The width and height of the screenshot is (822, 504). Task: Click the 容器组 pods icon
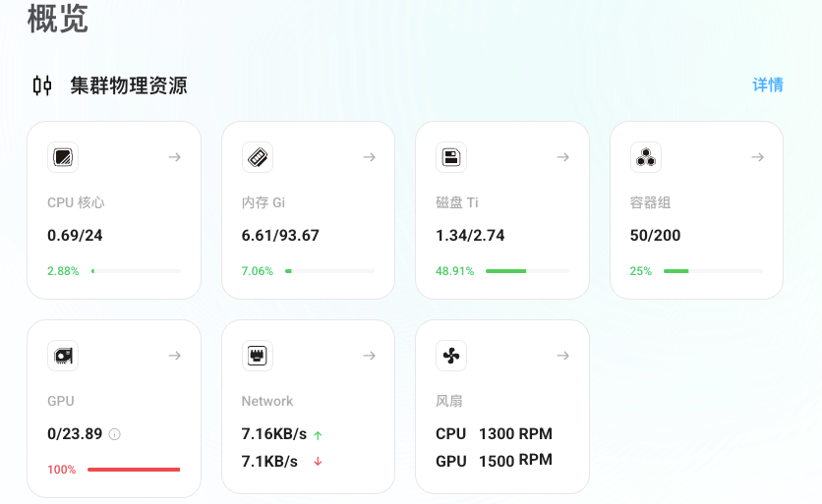(646, 157)
